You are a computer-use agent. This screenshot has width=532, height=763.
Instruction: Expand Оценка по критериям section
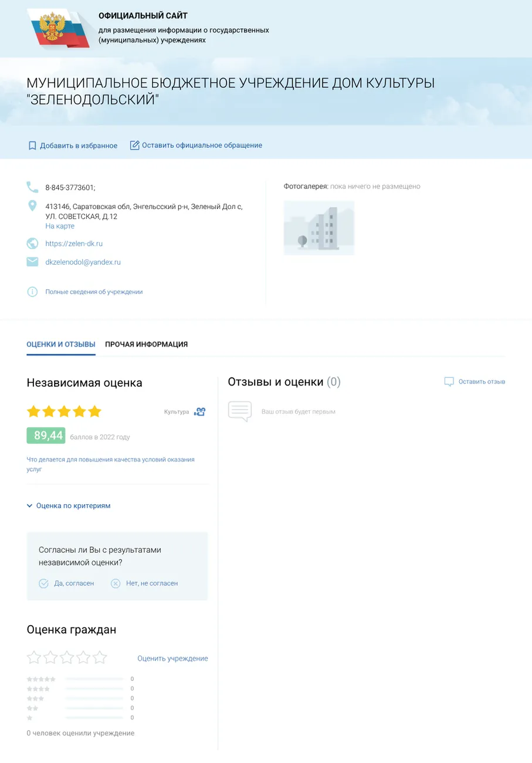point(69,505)
